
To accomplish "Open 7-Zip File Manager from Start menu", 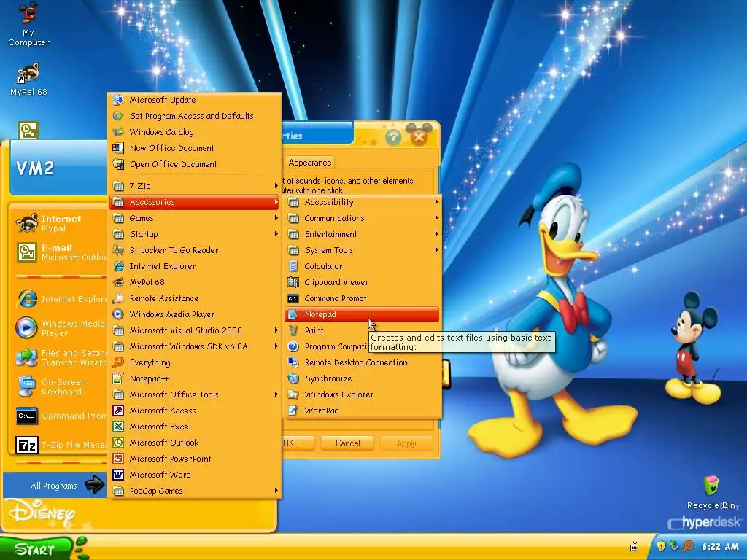I will (60, 445).
